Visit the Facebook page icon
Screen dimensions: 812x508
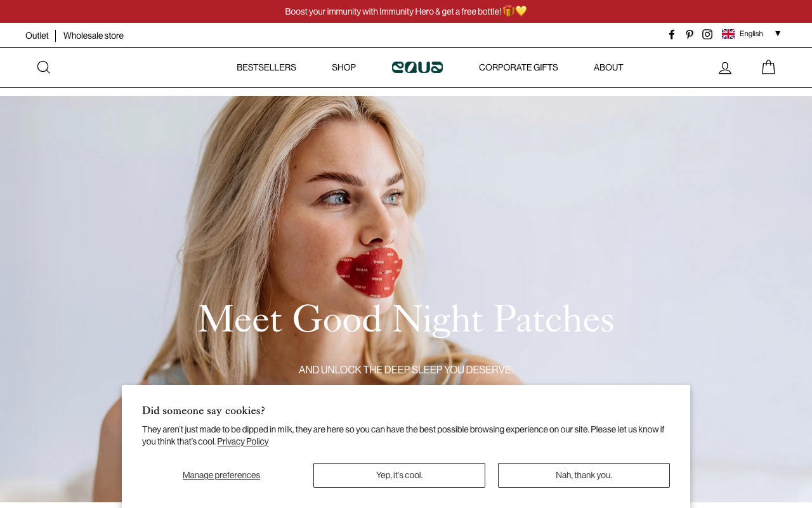[x=672, y=34]
